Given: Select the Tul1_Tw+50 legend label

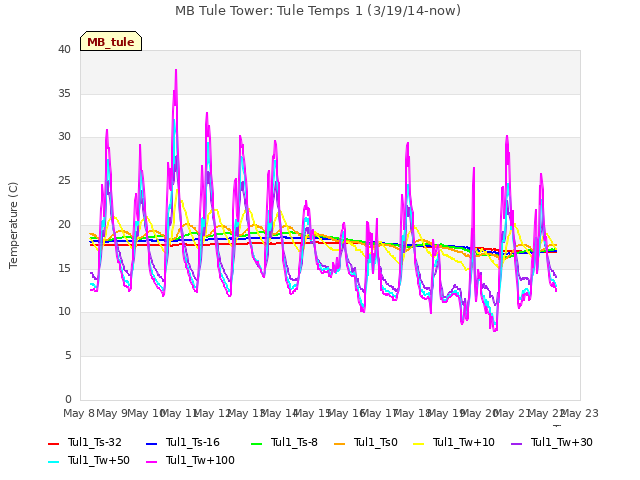Looking at the screenshot, I should point(99,460).
